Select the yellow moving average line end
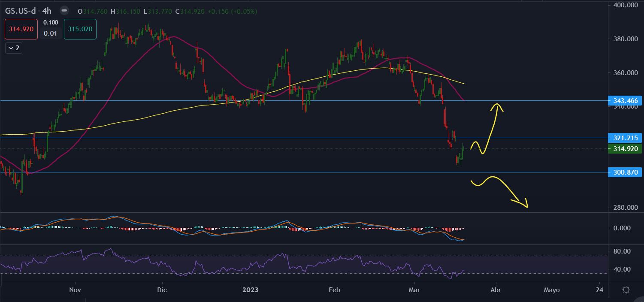644x302 pixels. (463, 83)
